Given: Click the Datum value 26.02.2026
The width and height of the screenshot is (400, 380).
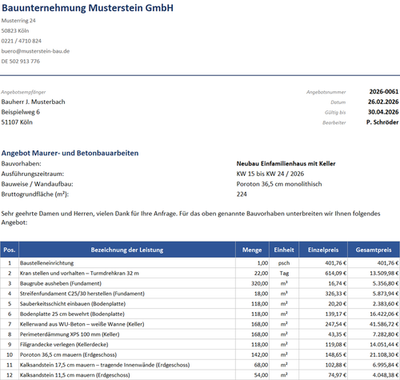Looking at the screenshot, I should coord(383,102).
